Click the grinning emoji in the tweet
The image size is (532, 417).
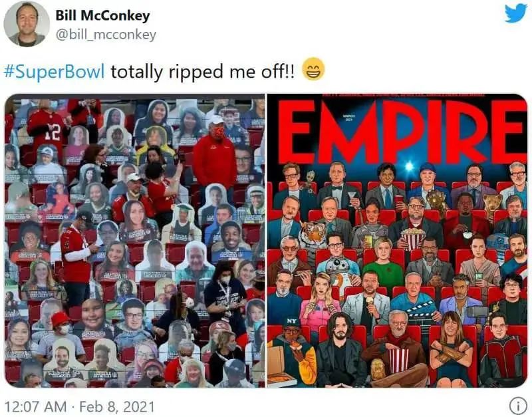click(313, 69)
